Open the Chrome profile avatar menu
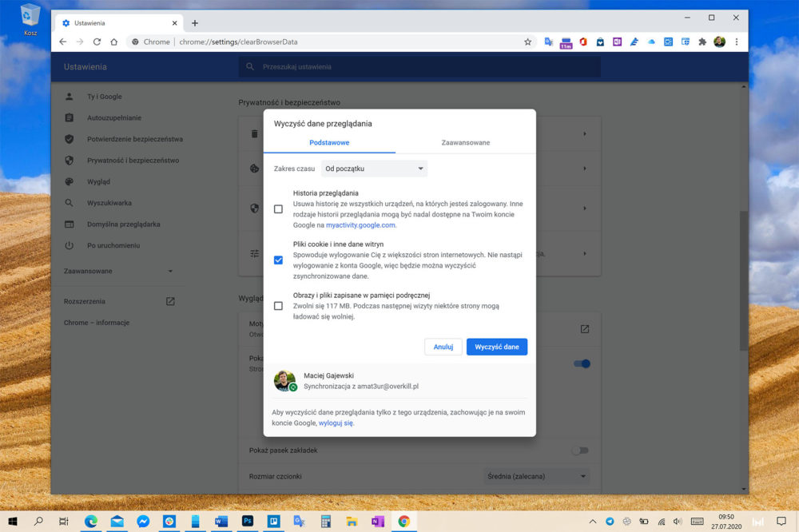The height and width of the screenshot is (532, 799). pos(720,42)
